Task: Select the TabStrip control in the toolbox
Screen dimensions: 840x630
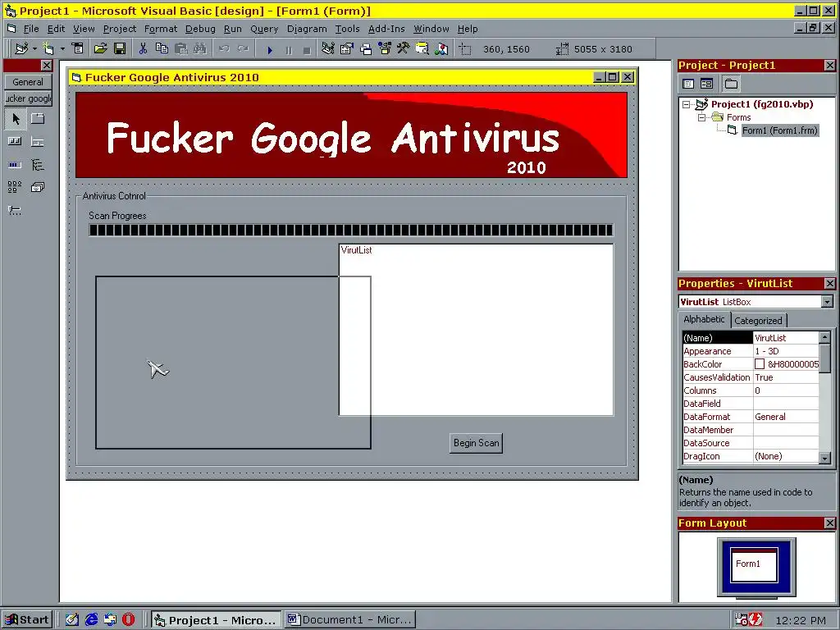Action: (38, 119)
